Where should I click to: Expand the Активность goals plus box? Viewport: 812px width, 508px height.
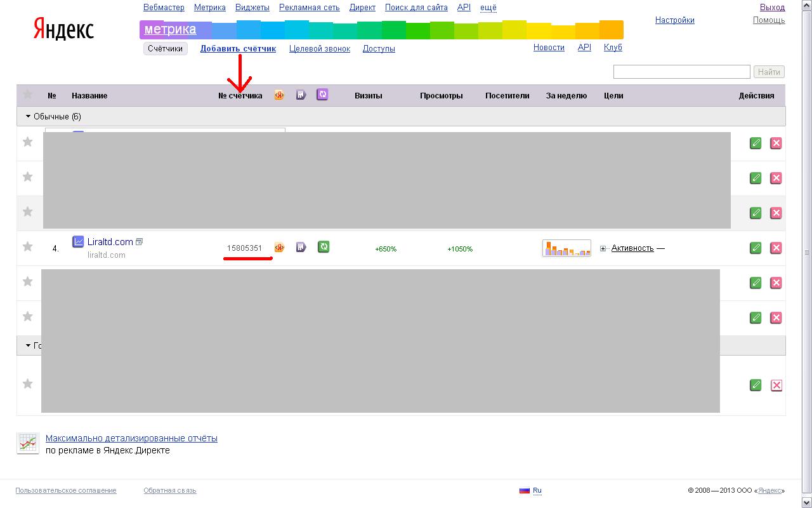click(x=603, y=249)
